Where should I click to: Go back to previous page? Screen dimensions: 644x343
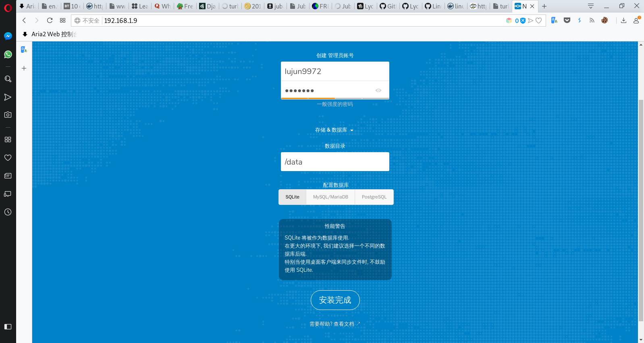coord(24,21)
